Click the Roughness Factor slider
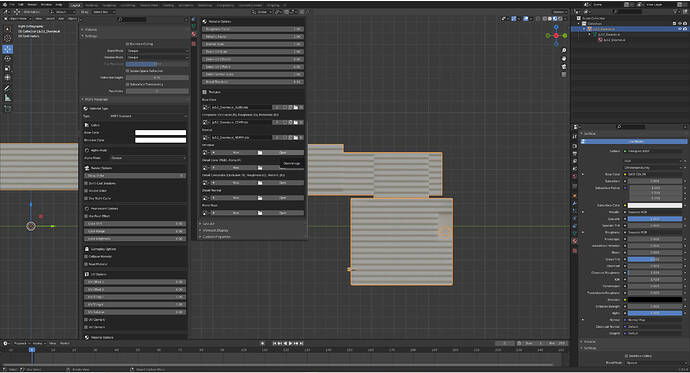The height and width of the screenshot is (373, 690). (253, 29)
